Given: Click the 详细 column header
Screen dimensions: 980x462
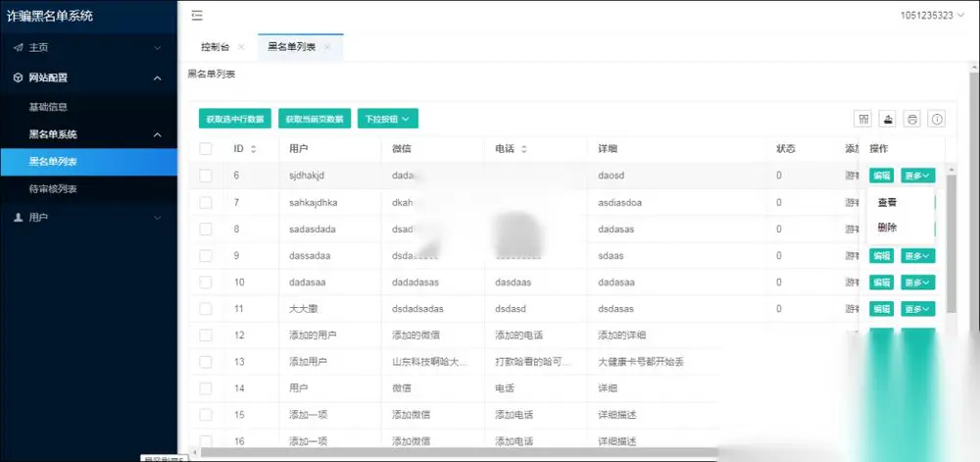Looking at the screenshot, I should (608, 149).
